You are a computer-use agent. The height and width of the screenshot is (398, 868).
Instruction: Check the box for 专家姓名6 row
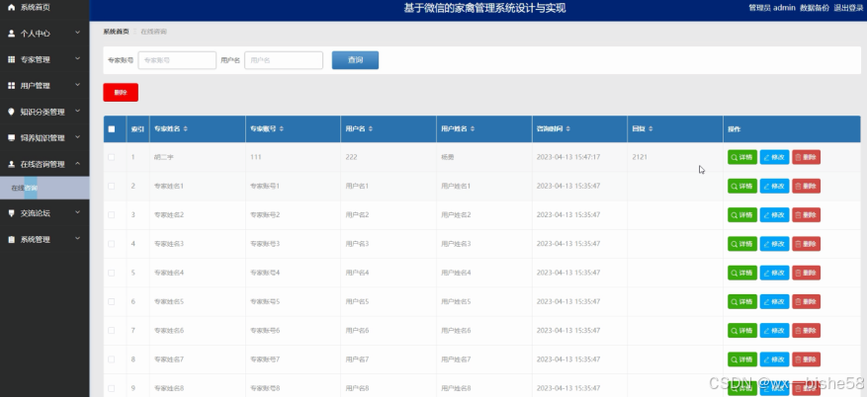tap(112, 330)
